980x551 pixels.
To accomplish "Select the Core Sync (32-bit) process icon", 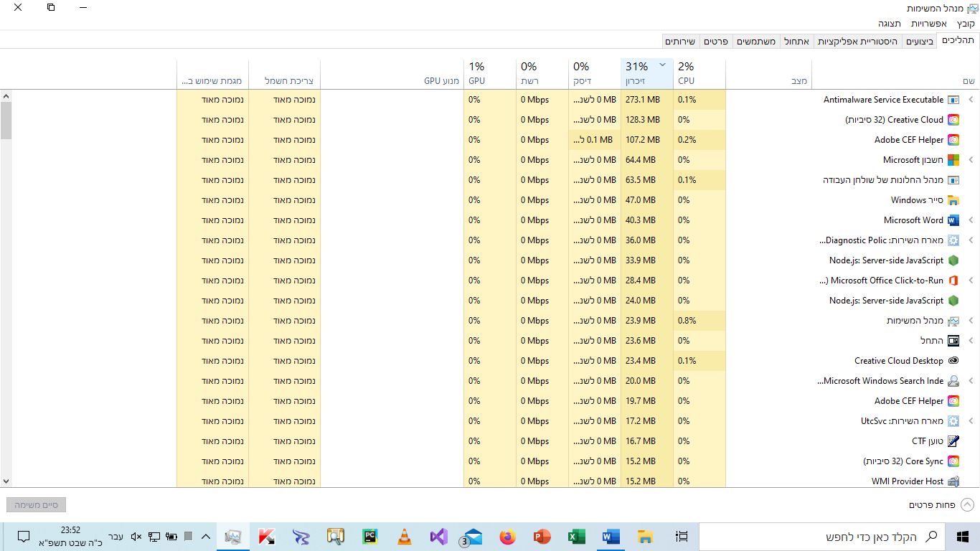I will click(953, 461).
